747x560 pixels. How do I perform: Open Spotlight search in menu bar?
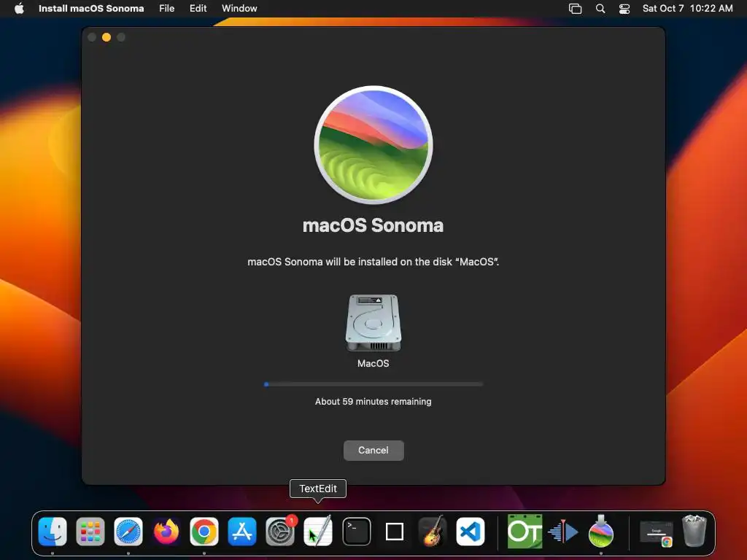click(600, 9)
